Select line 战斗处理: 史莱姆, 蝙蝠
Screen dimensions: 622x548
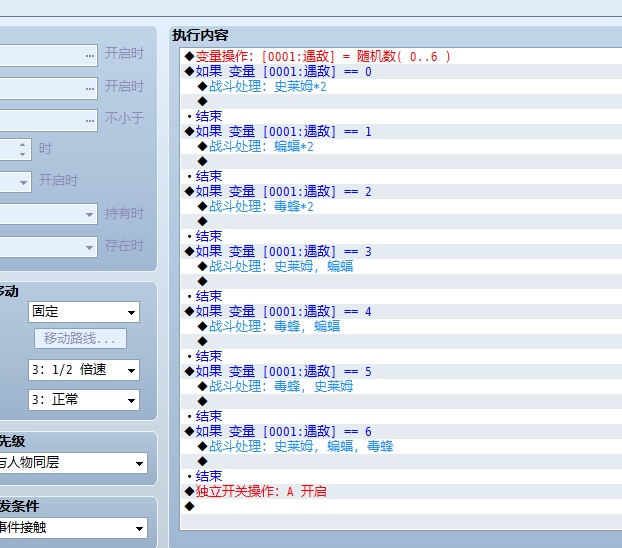point(401,266)
